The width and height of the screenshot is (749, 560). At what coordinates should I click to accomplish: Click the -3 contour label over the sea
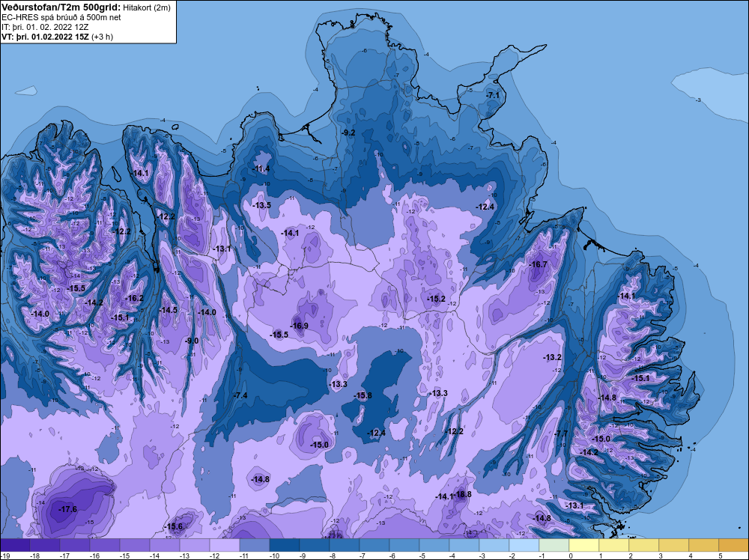[x=698, y=100]
